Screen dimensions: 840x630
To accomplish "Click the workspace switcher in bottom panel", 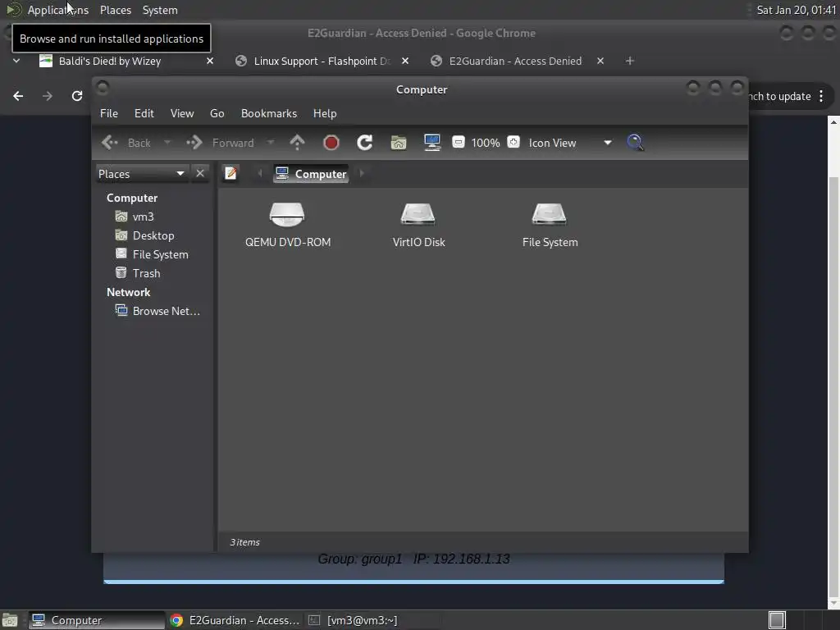I will point(777,620).
